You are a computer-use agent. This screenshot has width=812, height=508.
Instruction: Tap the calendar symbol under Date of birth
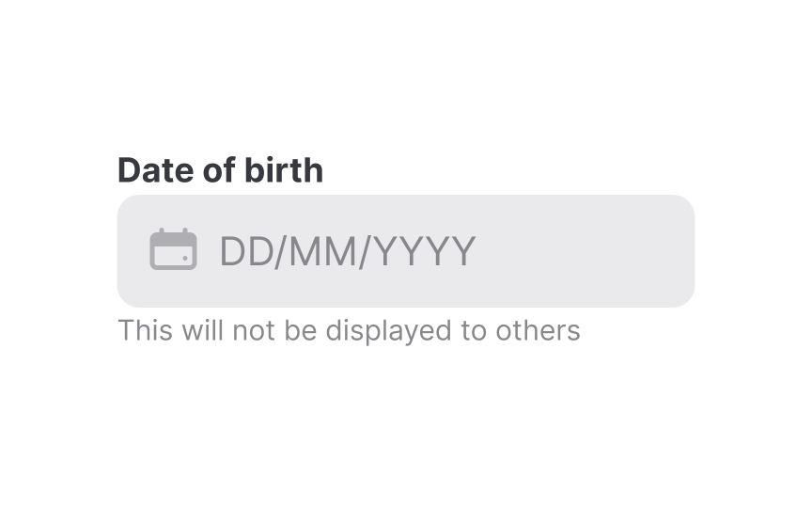click(173, 250)
